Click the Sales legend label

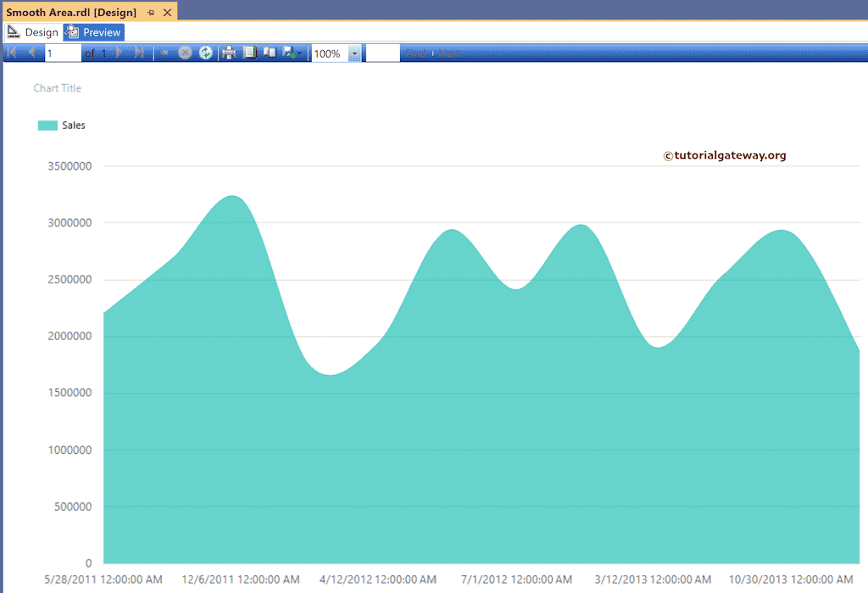74,126
